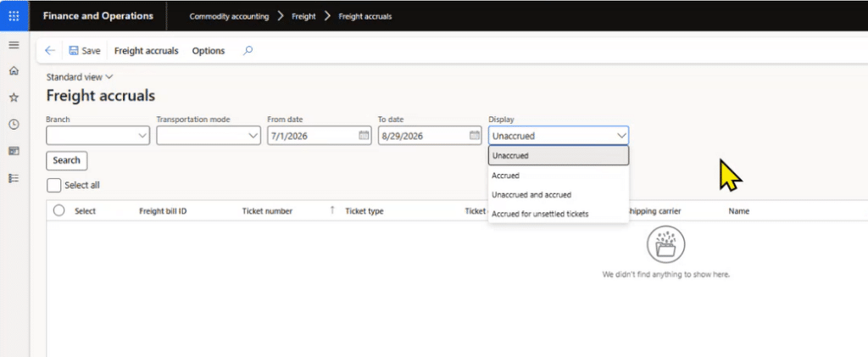Image resolution: width=868 pixels, height=357 pixels.
Task: Sort by Freight bill ID column
Action: pyautogui.click(x=163, y=211)
